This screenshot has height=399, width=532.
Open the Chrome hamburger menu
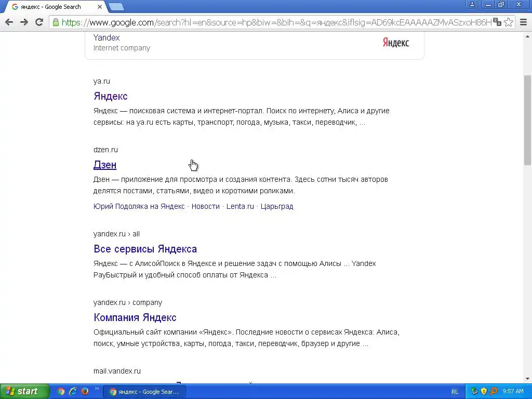524,22
